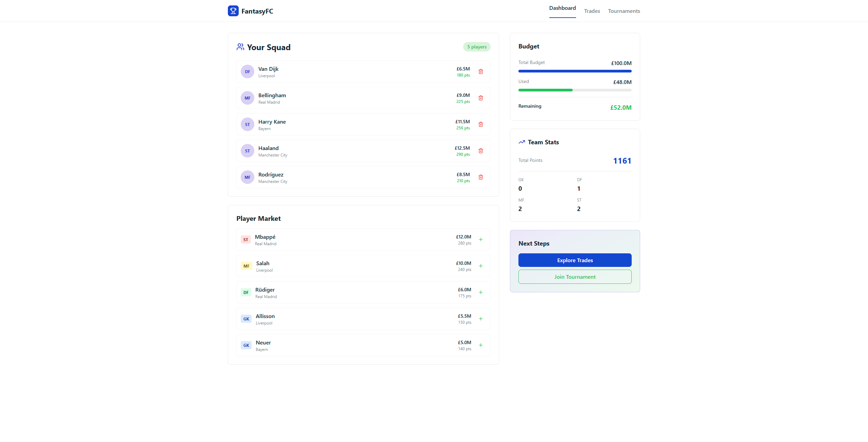The width and height of the screenshot is (868, 442).
Task: Add Salah to the squad
Action: click(x=480, y=266)
